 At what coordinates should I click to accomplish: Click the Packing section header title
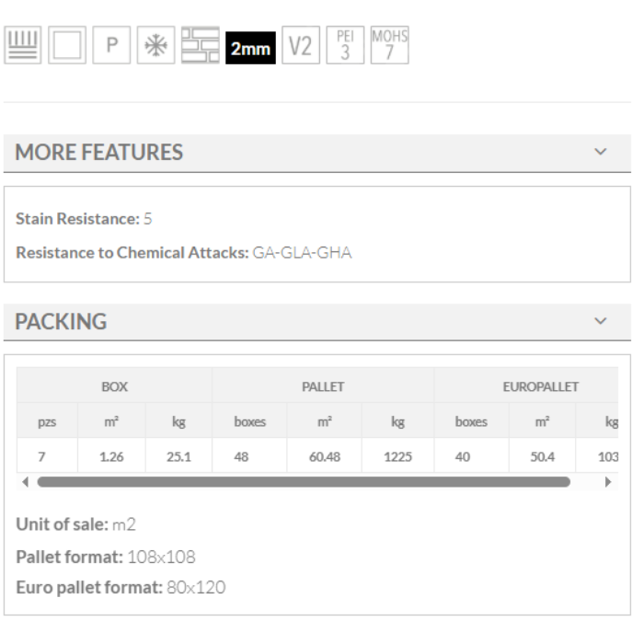(61, 322)
